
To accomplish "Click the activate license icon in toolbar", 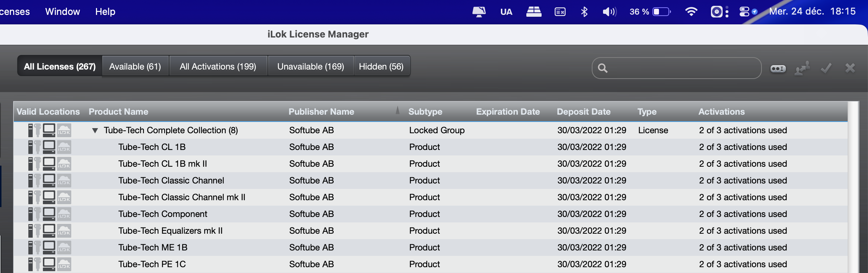I will (x=802, y=68).
